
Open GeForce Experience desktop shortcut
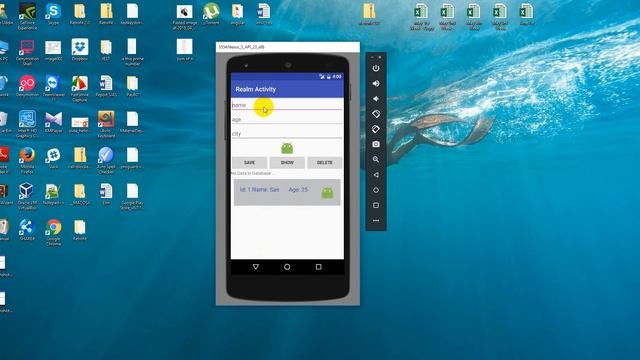(x=27, y=17)
